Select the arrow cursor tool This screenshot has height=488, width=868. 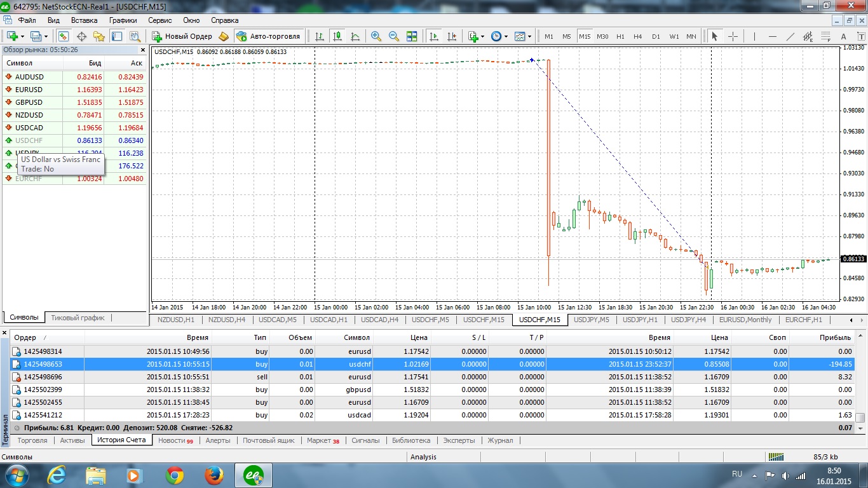715,36
